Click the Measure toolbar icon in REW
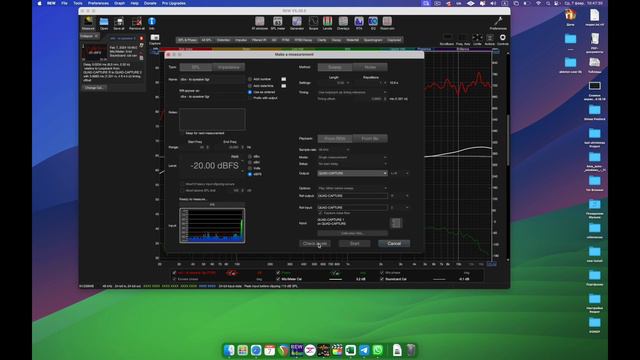This screenshot has width=640, height=360. coord(88,23)
